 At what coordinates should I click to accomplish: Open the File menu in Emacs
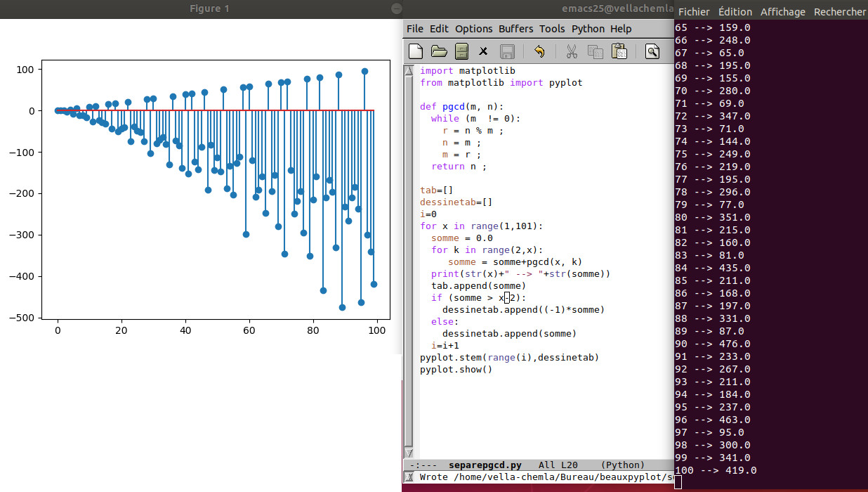pyautogui.click(x=415, y=29)
